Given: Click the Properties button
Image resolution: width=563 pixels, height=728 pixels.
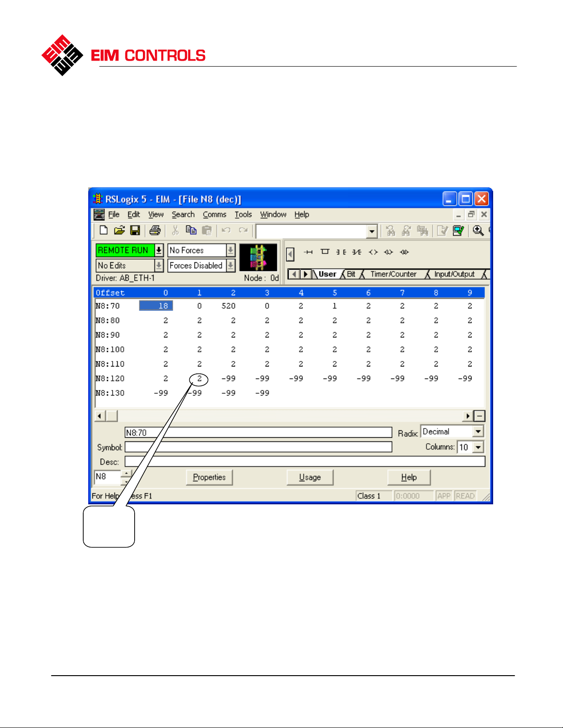Looking at the screenshot, I should [x=209, y=477].
